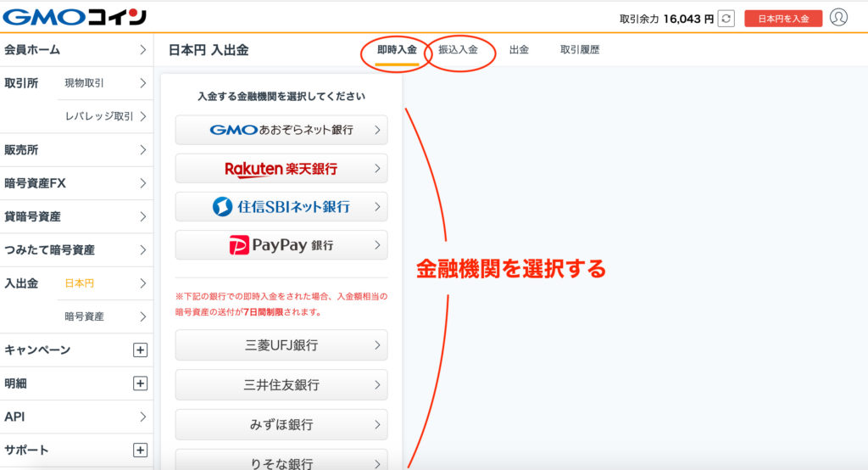Open the 取引履歴 tab
868x470 pixels.
pyautogui.click(x=580, y=50)
